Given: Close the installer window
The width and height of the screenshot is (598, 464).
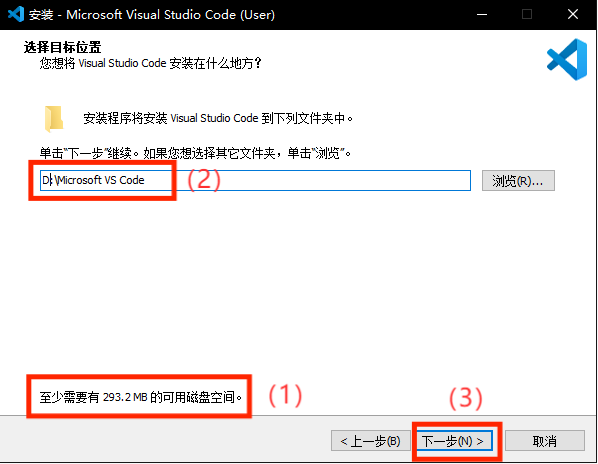Looking at the screenshot, I should (x=572, y=14).
